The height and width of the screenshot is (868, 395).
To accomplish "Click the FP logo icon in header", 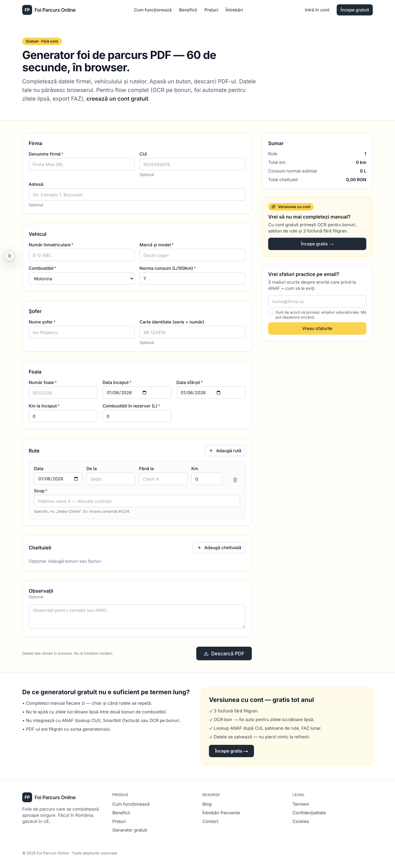I will [27, 10].
